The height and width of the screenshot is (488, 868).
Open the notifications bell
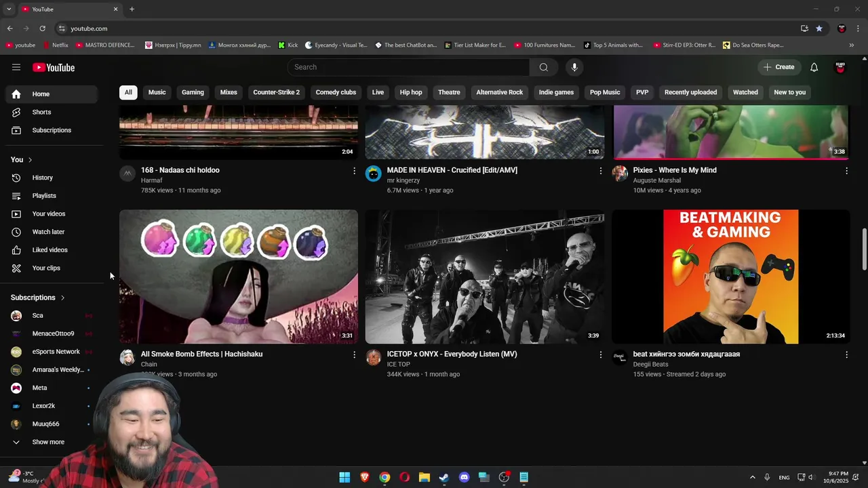point(814,67)
